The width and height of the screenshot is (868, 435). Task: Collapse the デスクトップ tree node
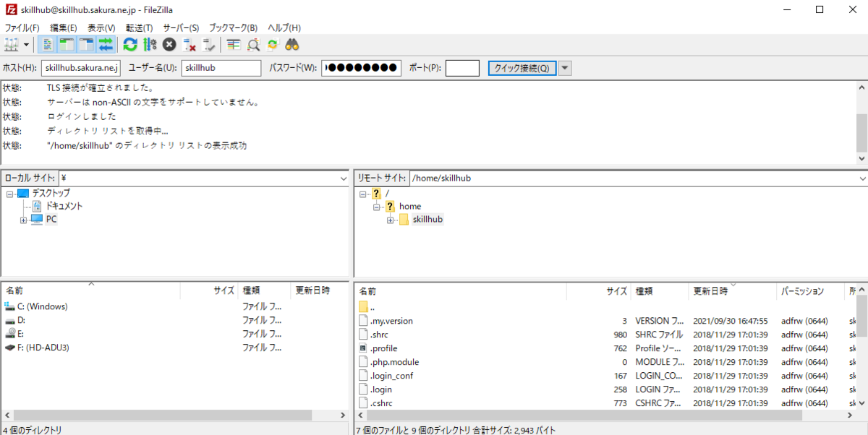(10, 193)
